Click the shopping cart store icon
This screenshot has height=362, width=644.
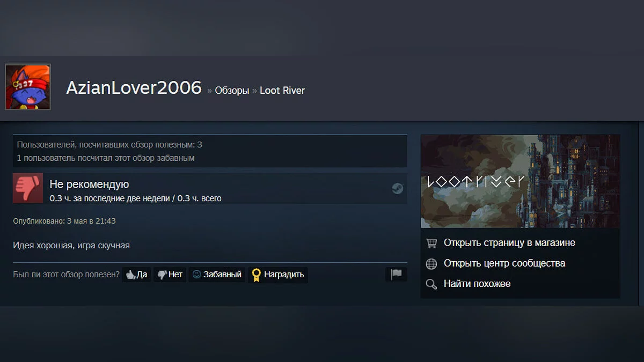click(x=431, y=243)
